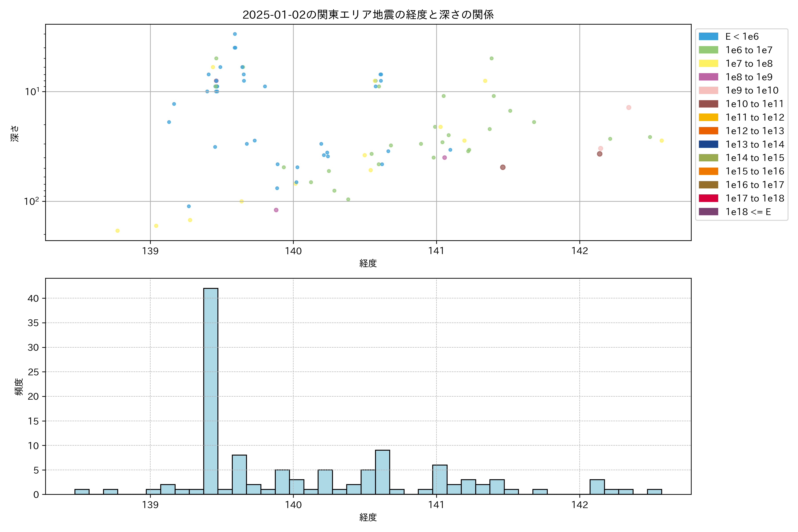Click the histogram bar of height 8

(239, 474)
